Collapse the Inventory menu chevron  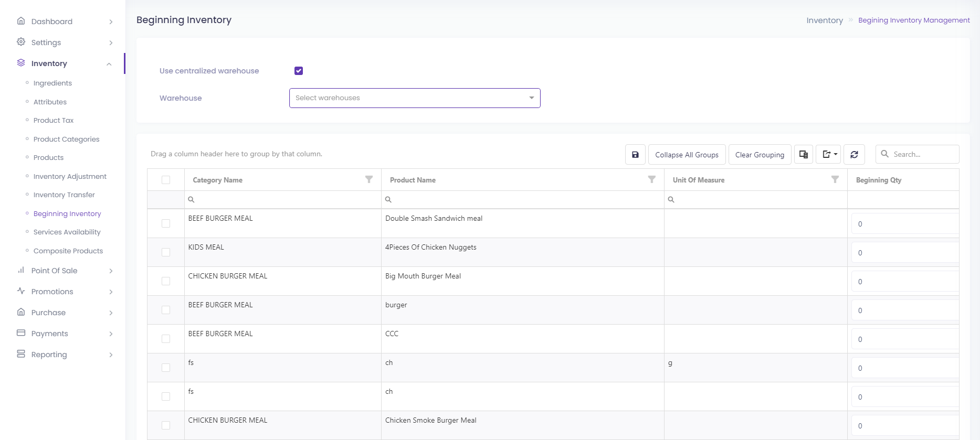109,64
